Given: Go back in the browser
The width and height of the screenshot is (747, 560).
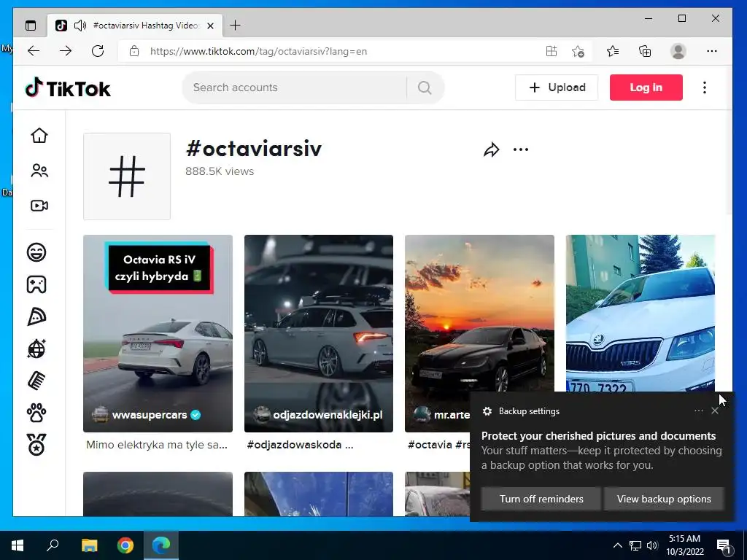Looking at the screenshot, I should [x=34, y=51].
